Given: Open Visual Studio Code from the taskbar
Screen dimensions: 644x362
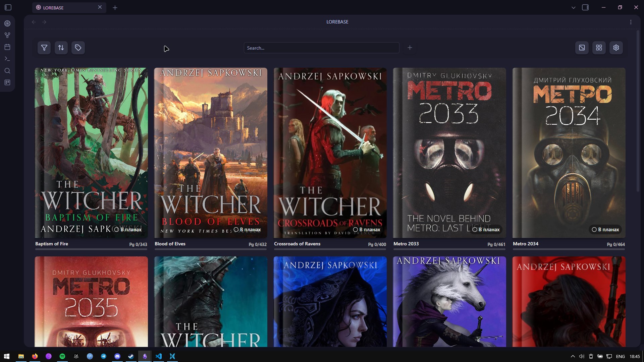Looking at the screenshot, I should [159, 356].
